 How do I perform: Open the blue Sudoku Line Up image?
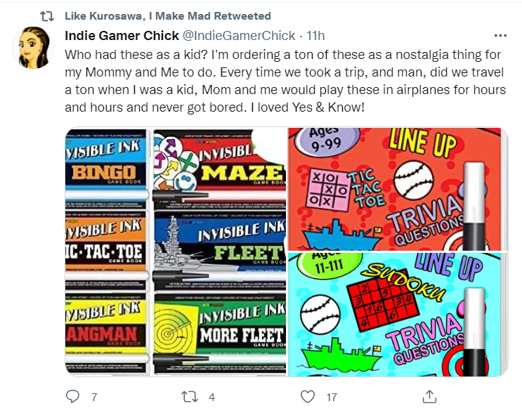397,314
